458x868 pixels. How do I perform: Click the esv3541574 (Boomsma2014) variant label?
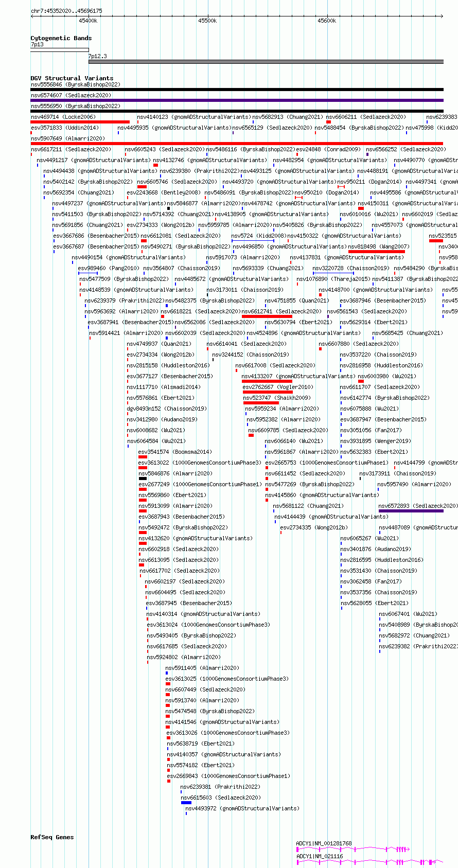[175, 452]
